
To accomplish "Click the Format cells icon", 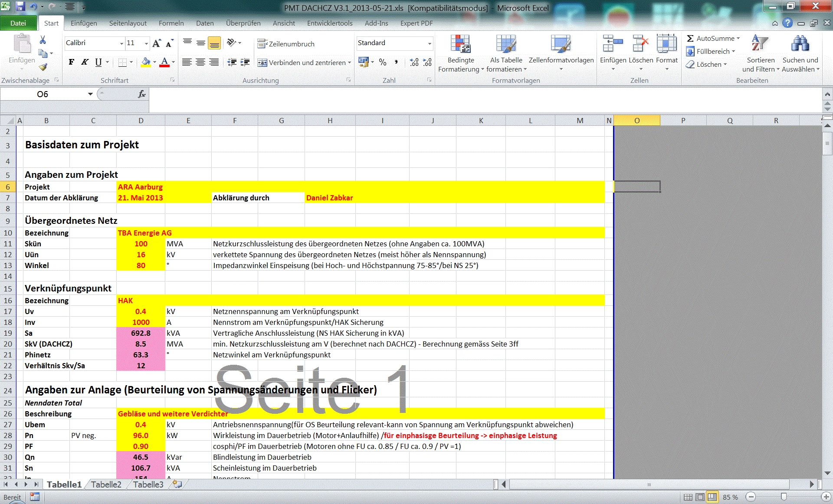I will (667, 44).
